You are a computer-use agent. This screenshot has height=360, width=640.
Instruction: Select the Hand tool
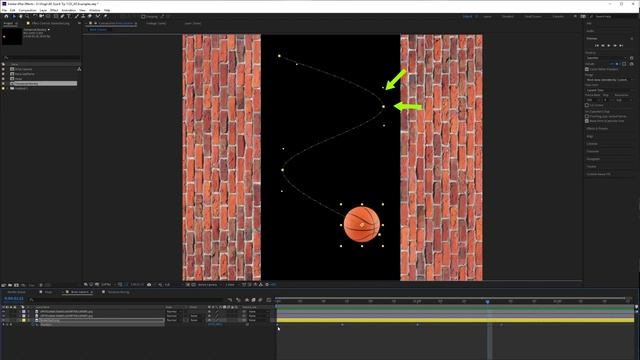tap(20, 16)
